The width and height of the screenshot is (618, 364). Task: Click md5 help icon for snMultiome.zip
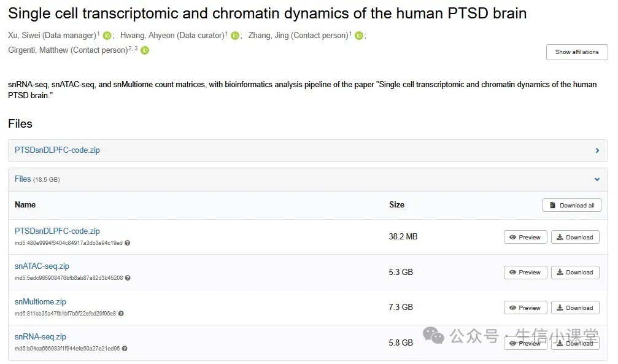(121, 314)
